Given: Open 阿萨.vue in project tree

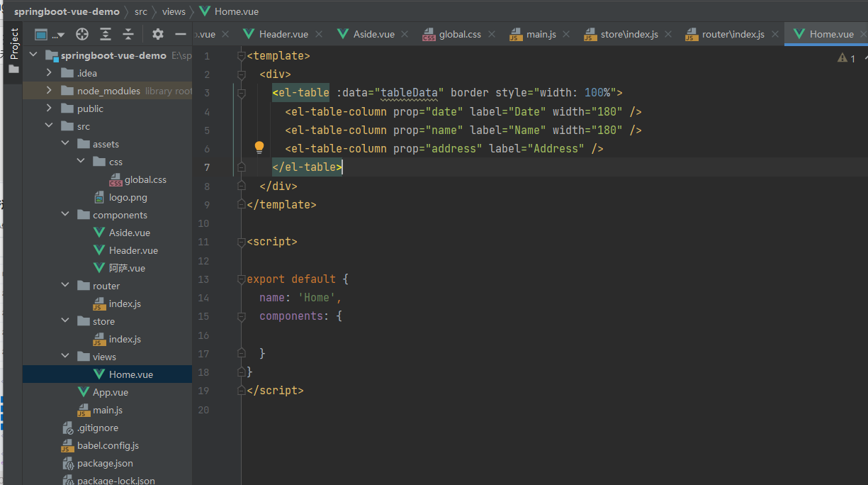Looking at the screenshot, I should click(119, 268).
